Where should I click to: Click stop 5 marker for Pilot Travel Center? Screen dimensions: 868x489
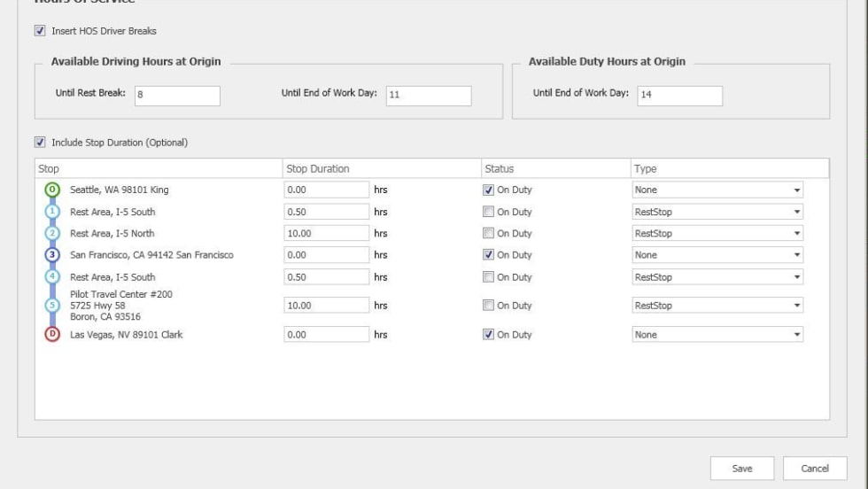51,306
